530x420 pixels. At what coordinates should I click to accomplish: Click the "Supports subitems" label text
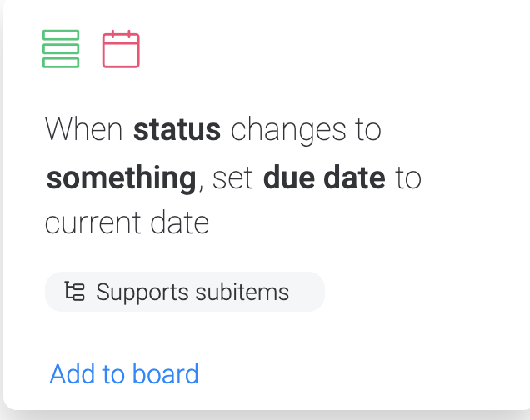coord(192,292)
